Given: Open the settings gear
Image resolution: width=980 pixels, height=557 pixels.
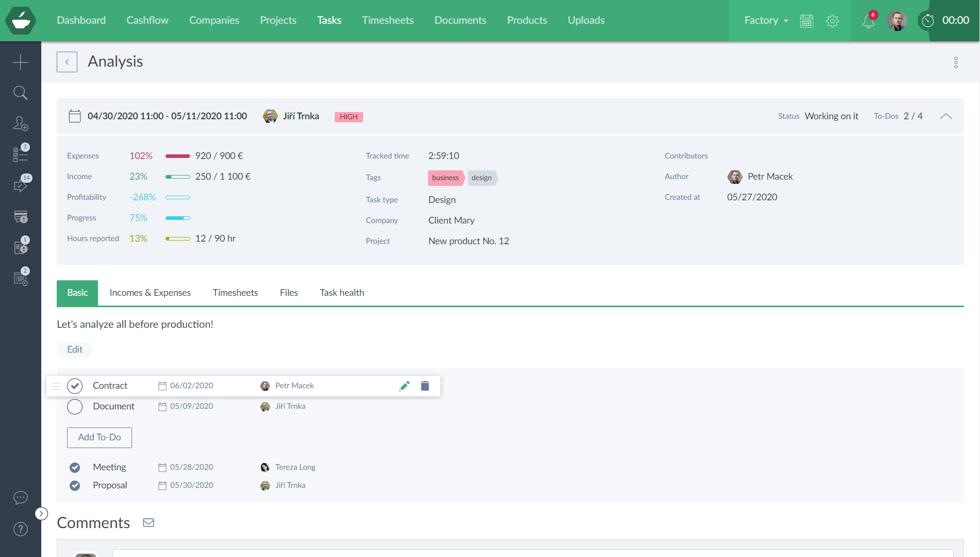Looking at the screenshot, I should tap(832, 21).
